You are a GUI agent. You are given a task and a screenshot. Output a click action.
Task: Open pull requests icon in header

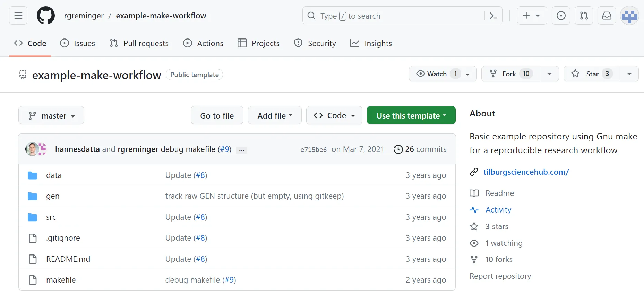click(x=584, y=16)
